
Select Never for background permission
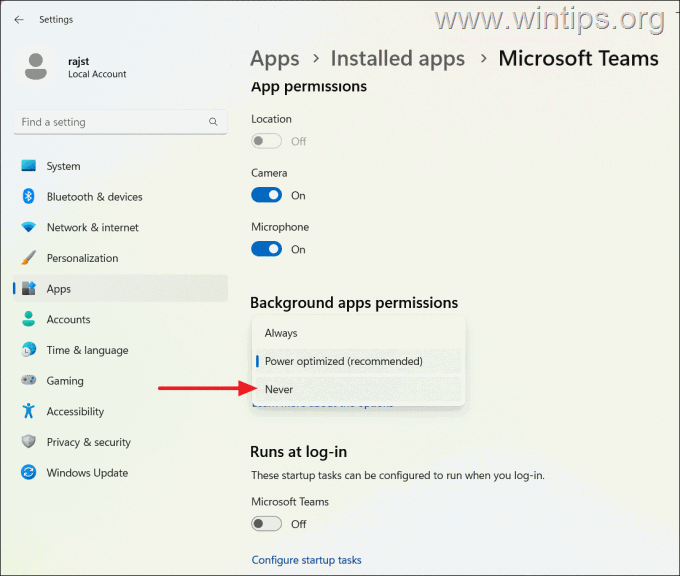[358, 389]
